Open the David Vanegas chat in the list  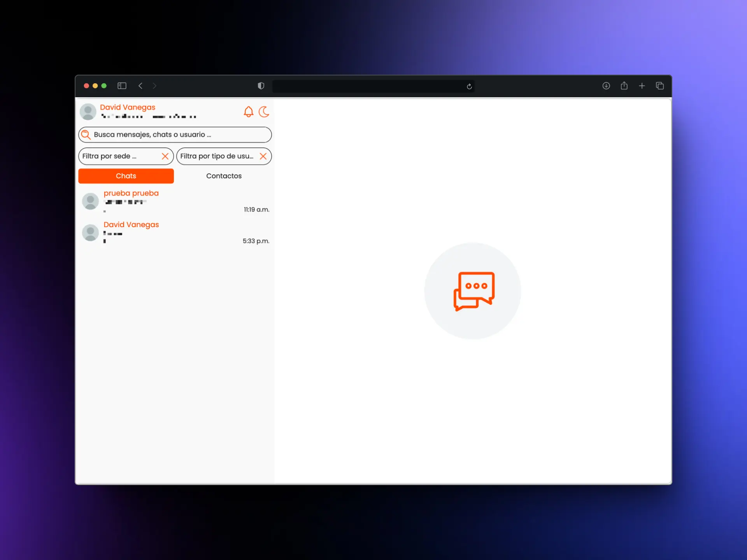175,233
